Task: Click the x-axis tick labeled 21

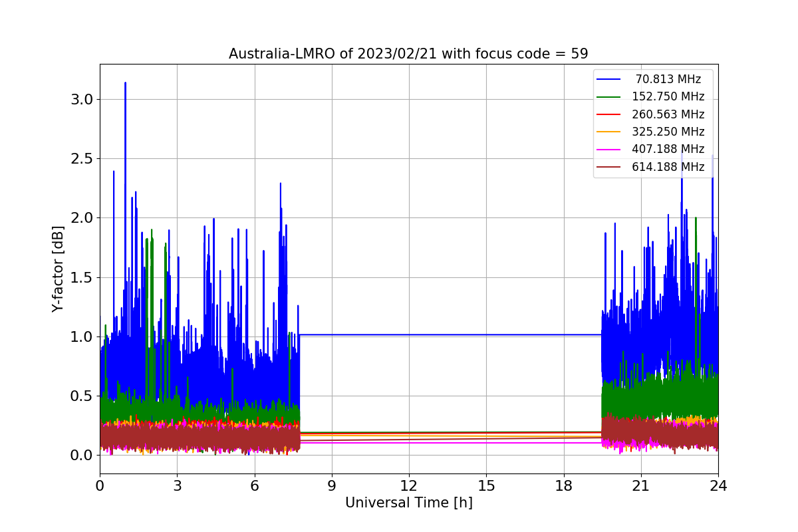Action: pos(641,486)
